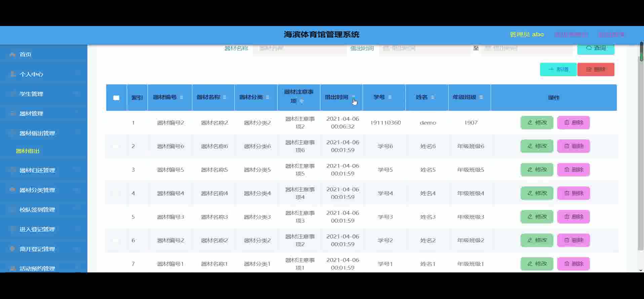The image size is (644, 299).
Task: Expand the 器材管理 sidebar menu
Action: (x=44, y=114)
